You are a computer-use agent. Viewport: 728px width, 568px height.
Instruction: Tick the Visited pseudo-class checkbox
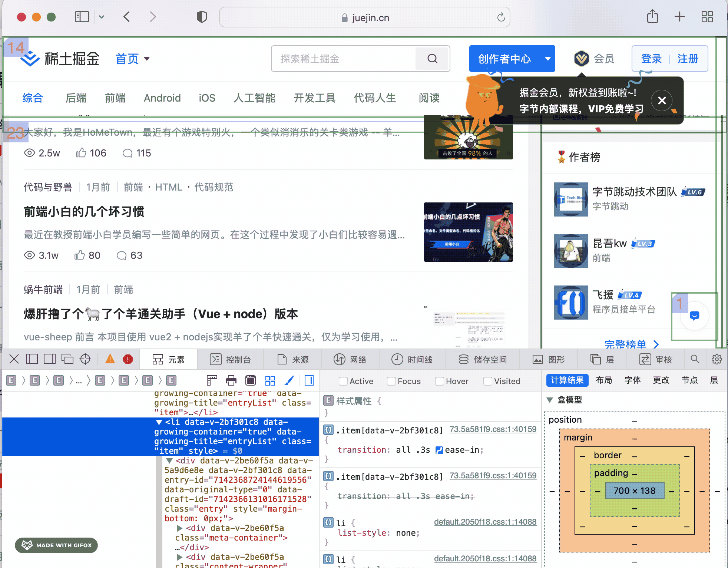488,381
